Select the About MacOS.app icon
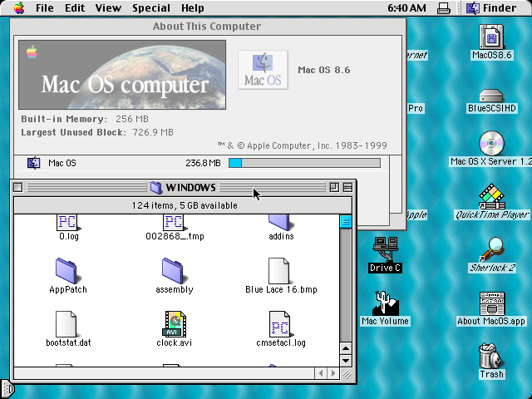The height and width of the screenshot is (399, 532). click(491, 303)
